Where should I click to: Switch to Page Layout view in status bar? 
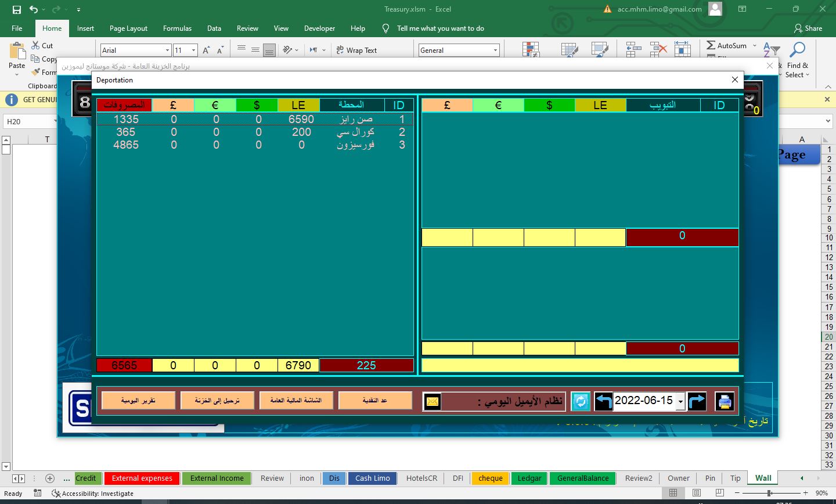pyautogui.click(x=697, y=493)
